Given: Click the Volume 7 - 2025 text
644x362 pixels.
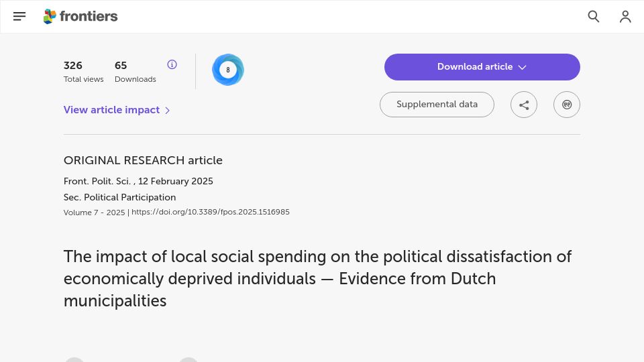Looking at the screenshot, I should click(x=94, y=213).
